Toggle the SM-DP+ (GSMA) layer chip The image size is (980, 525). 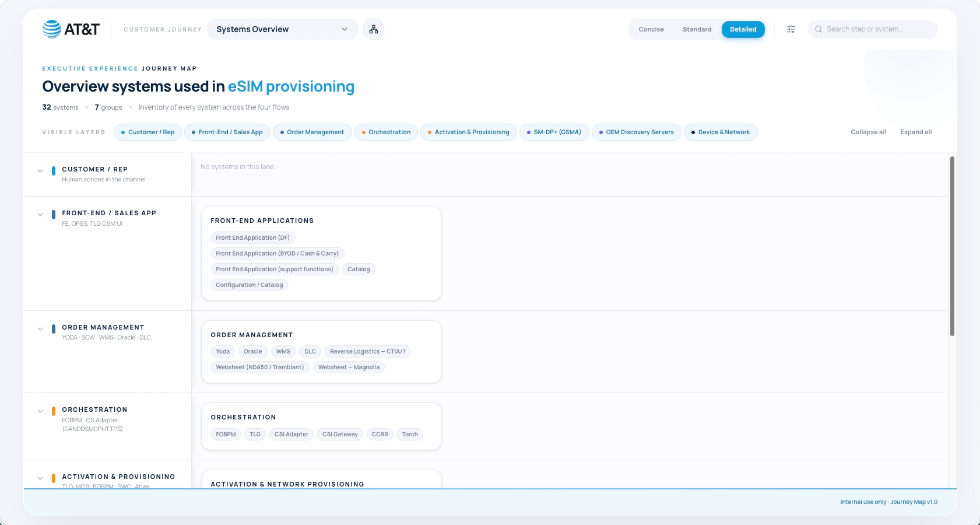(554, 132)
